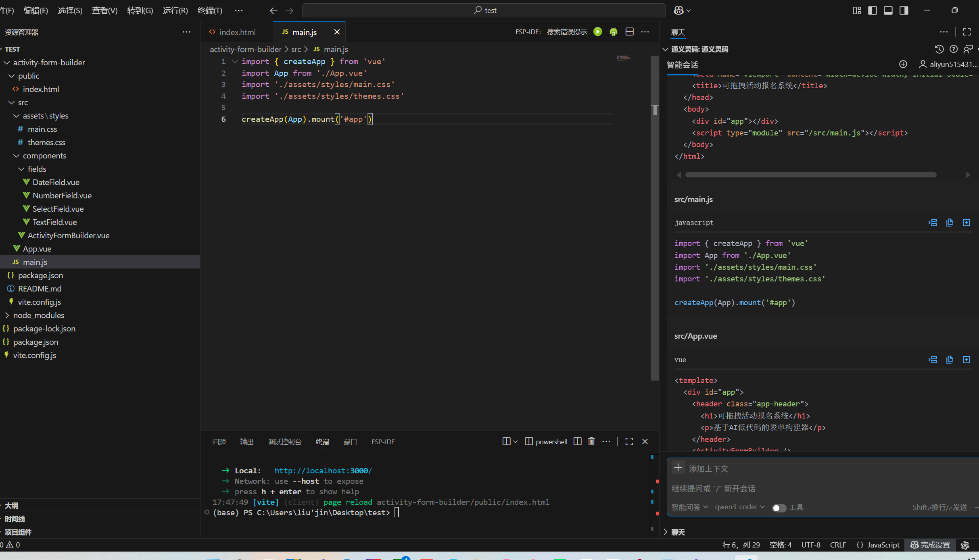
Task: Start new conversation plus circle icon
Action: tap(903, 64)
